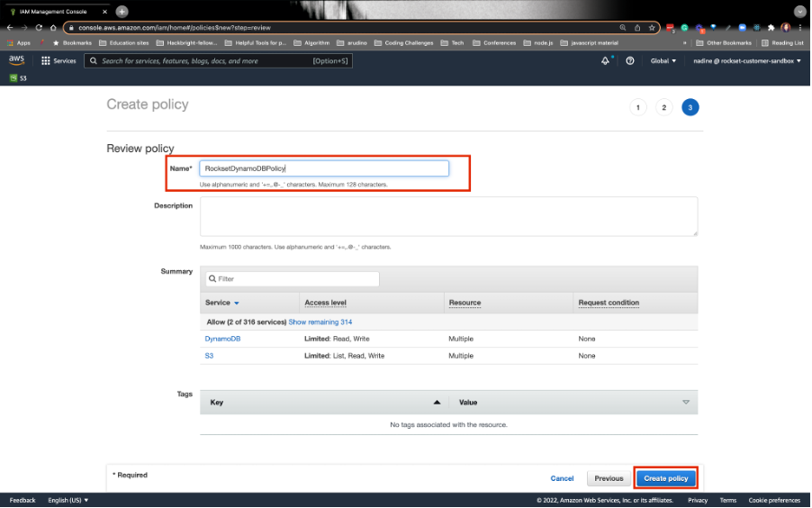Go to wizard step 1
Image resolution: width=812 pixels, height=508 pixels.
click(x=638, y=107)
